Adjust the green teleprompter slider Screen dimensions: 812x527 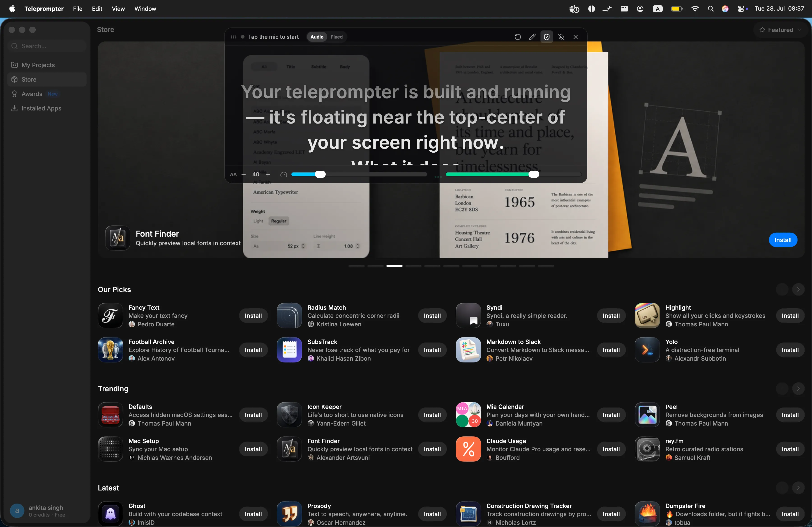click(513, 174)
